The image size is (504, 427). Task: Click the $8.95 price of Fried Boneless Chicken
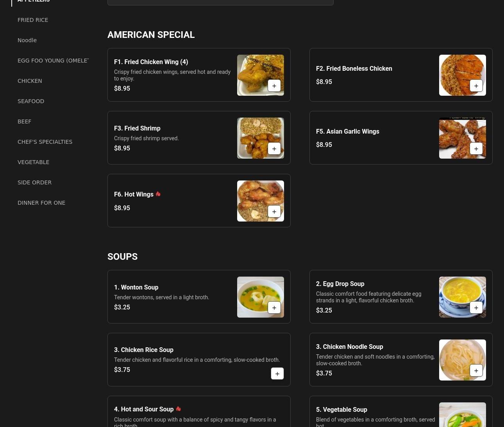[x=324, y=82]
